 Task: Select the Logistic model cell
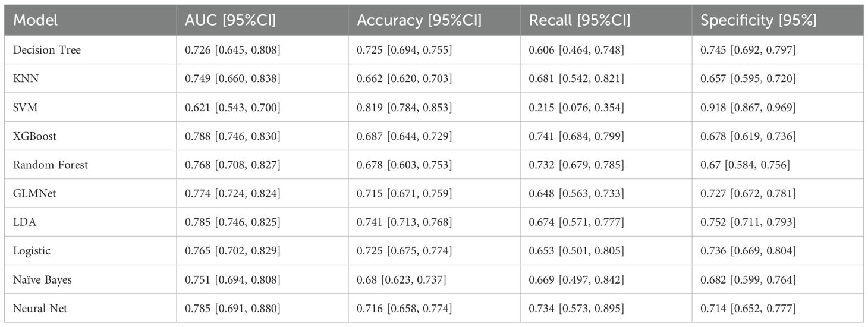click(32, 250)
